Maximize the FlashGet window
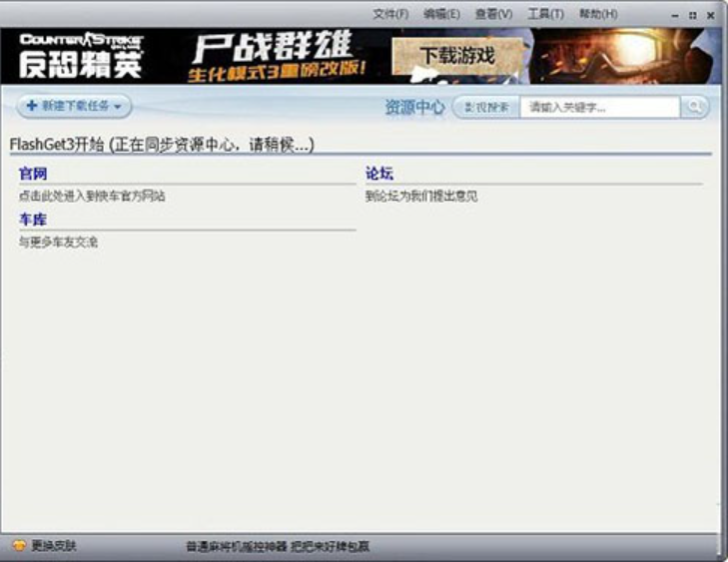 (693, 16)
